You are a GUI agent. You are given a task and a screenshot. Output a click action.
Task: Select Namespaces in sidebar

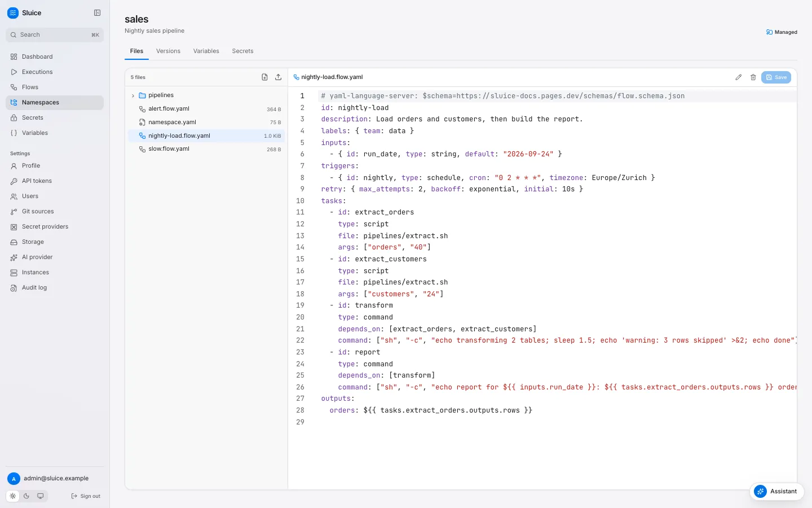click(x=55, y=102)
